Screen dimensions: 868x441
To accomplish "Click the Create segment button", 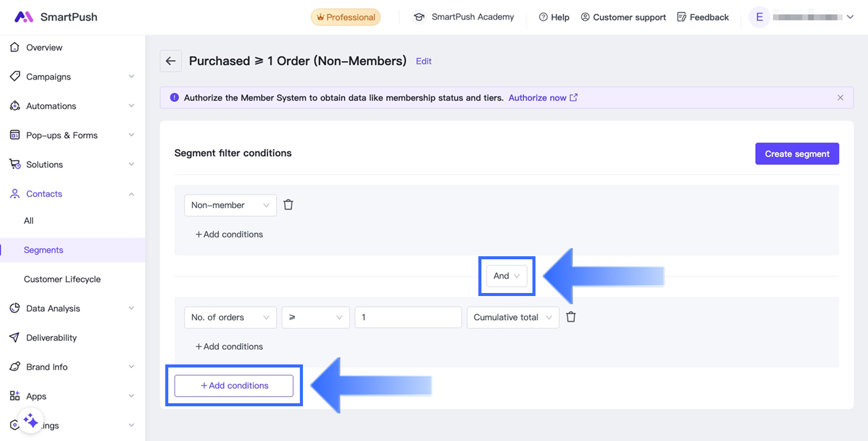I will pos(797,154).
